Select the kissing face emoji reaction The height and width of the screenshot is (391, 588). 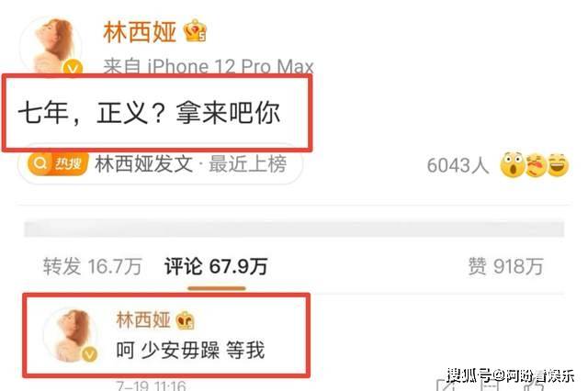[536, 165]
